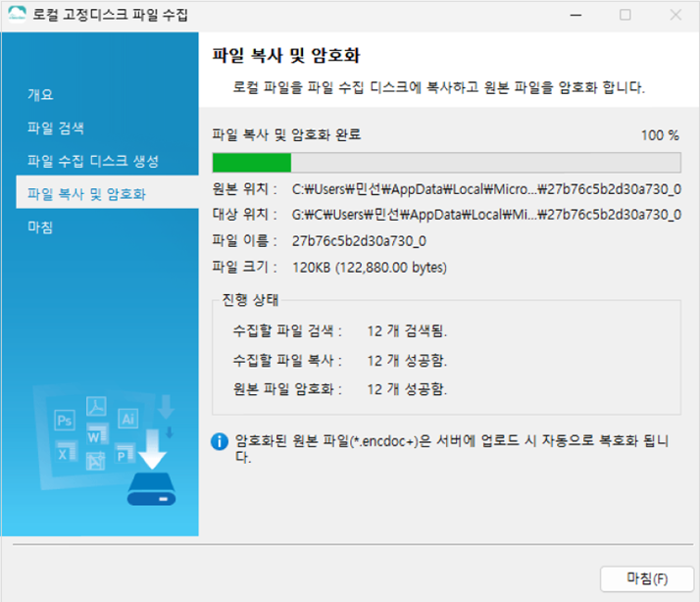This screenshot has width=700, height=602.
Task: Click the 수집할 파일 복사 result row
Action: (x=340, y=361)
